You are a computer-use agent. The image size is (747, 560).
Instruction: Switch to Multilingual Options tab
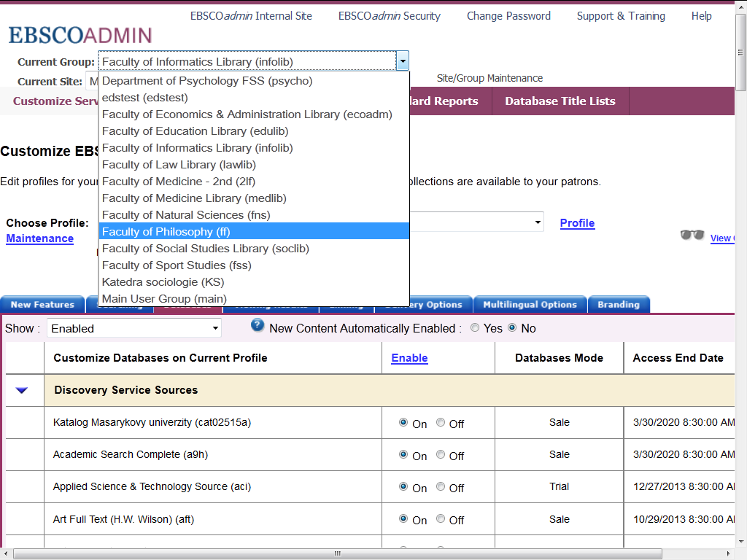click(x=530, y=305)
